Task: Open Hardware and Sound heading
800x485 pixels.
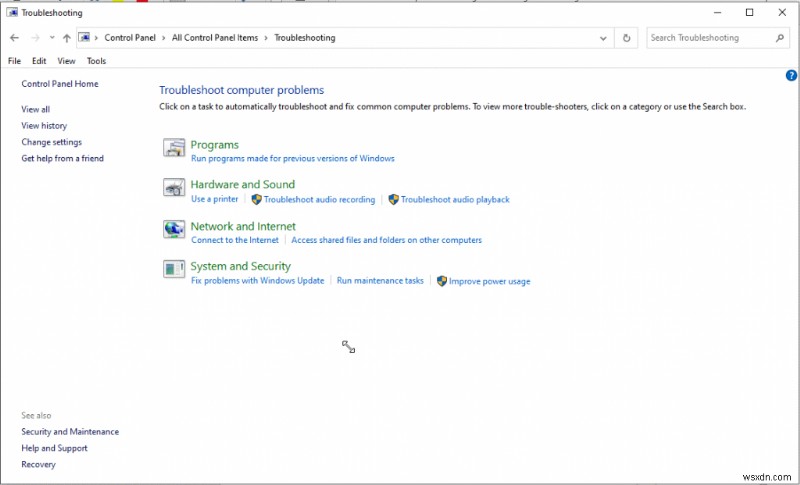Action: point(243,184)
